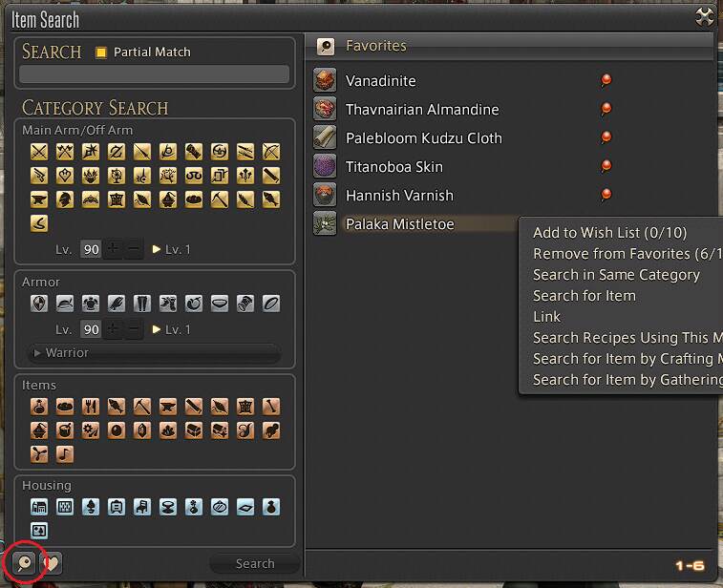Choose Search for Item by Crafting Method

(627, 359)
